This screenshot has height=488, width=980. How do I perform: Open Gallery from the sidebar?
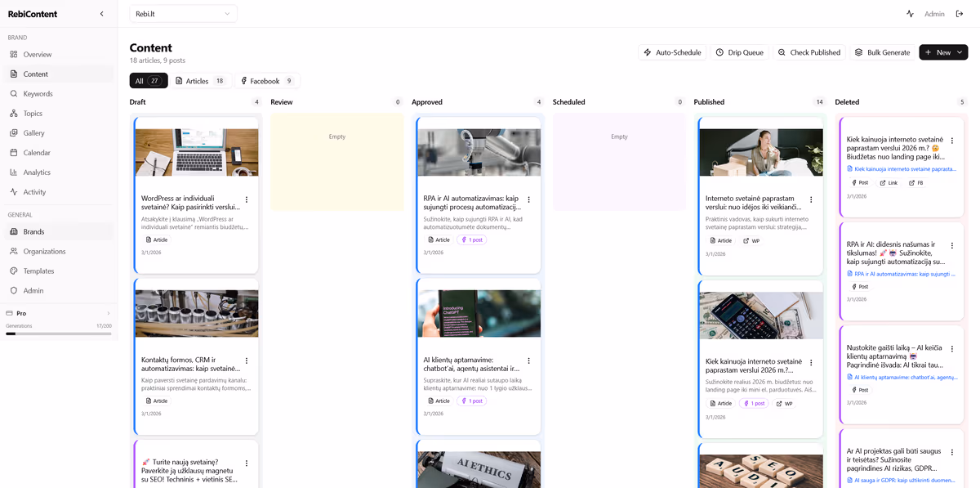coord(33,133)
